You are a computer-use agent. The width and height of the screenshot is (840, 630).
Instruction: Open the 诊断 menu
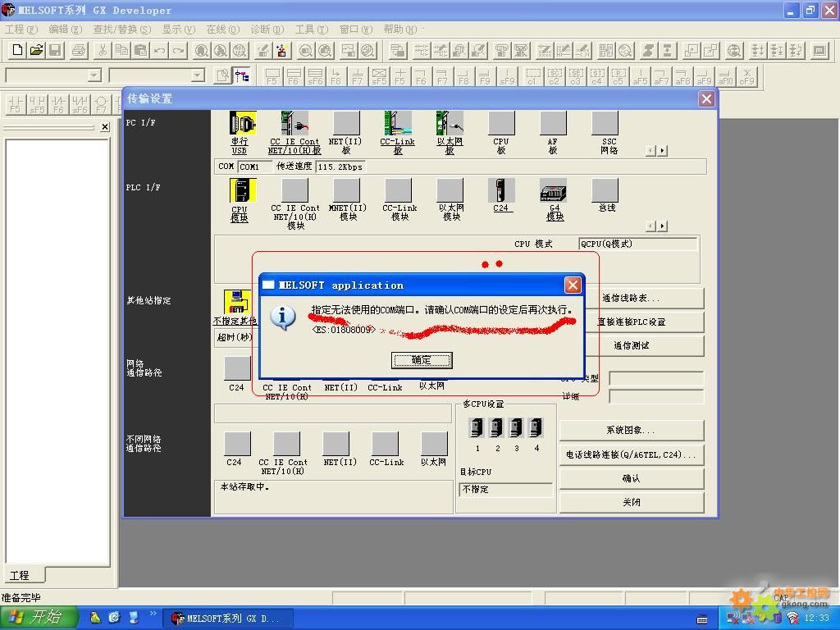[267, 29]
